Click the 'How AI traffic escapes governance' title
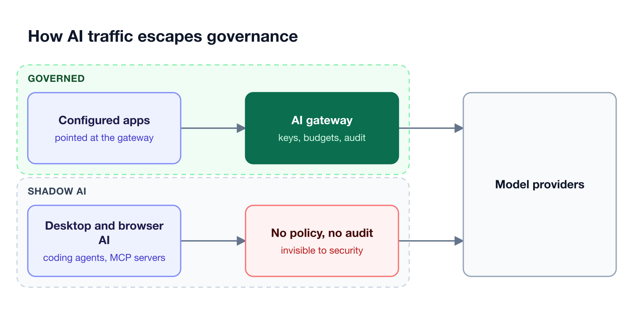 [163, 37]
